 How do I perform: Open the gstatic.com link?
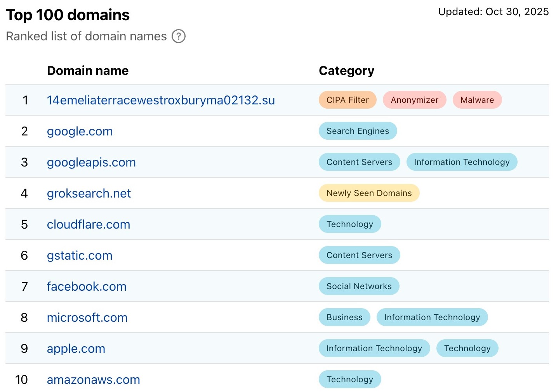tap(80, 255)
